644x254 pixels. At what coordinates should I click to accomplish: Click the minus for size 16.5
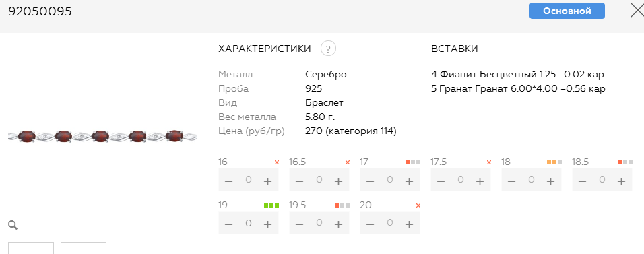[299, 181]
